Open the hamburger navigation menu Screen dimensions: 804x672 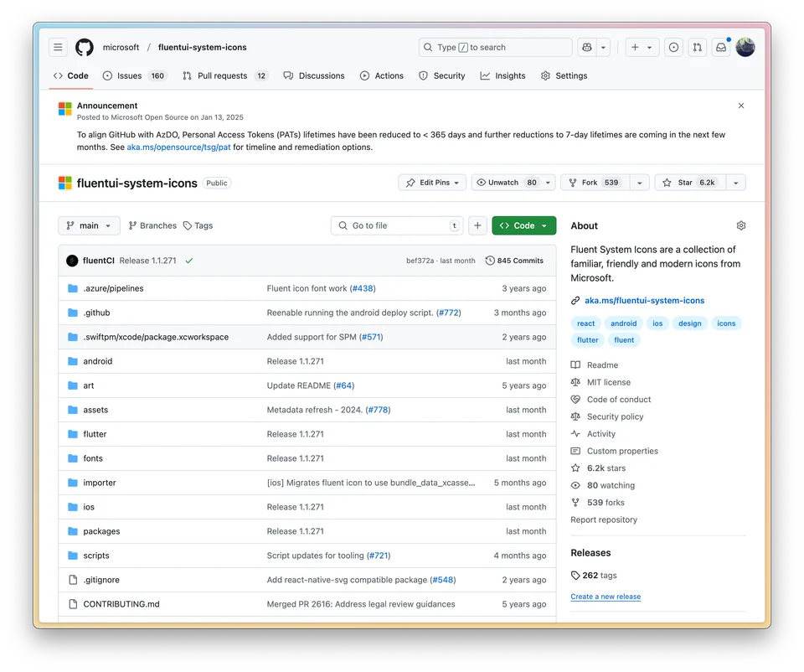[x=58, y=47]
